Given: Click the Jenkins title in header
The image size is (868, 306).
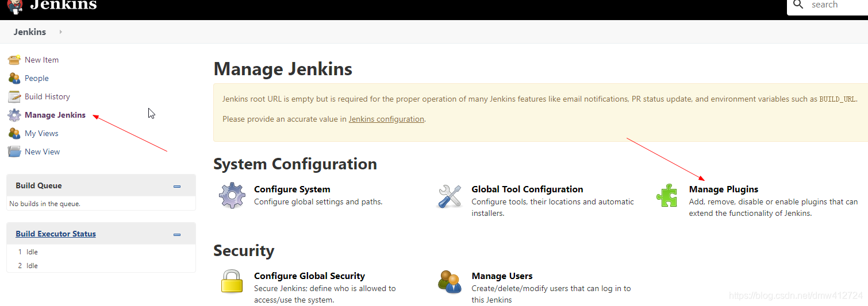Looking at the screenshot, I should click(x=63, y=5).
